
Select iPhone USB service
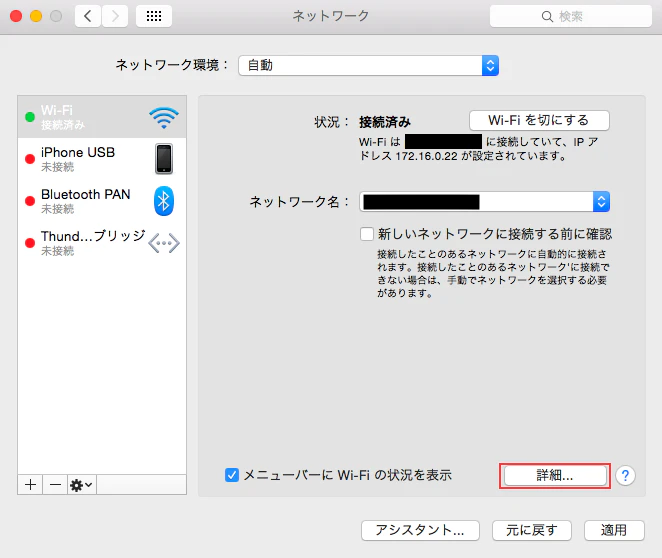pyautogui.click(x=102, y=159)
